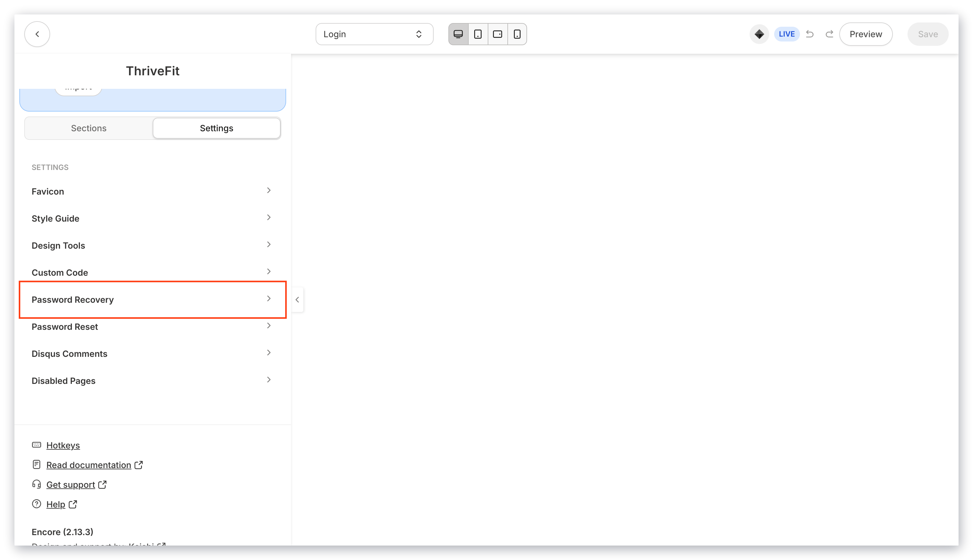Click the Encore (2.13.3) theme version text
The height and width of the screenshot is (560, 973).
[62, 532]
